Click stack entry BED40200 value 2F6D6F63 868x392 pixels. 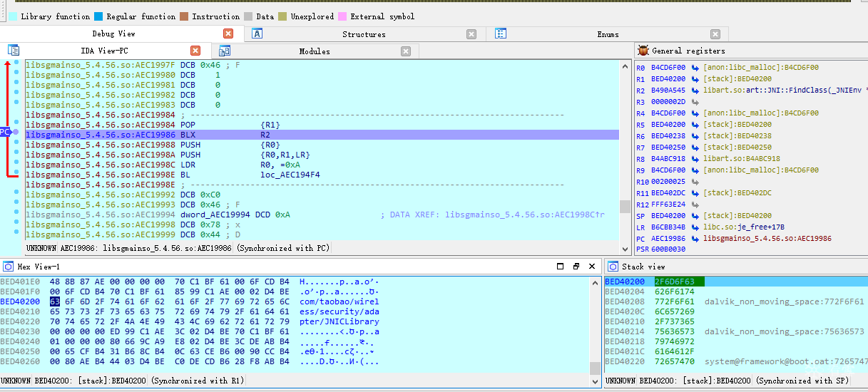click(675, 282)
